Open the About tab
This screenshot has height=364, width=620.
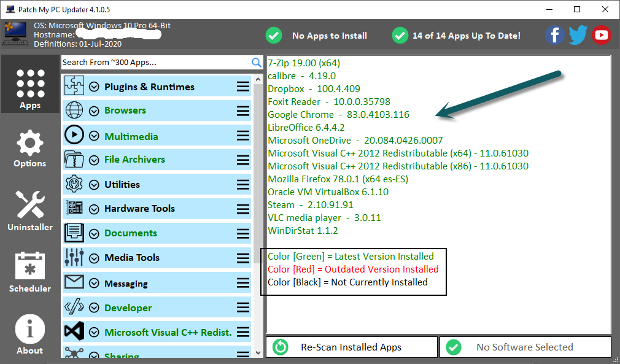(30, 335)
